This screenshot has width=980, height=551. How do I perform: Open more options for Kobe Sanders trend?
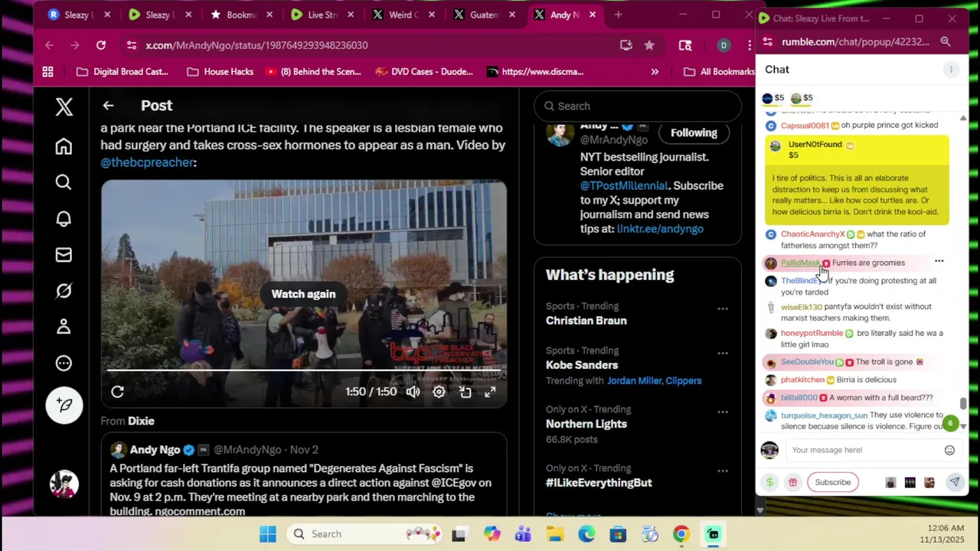(x=722, y=354)
